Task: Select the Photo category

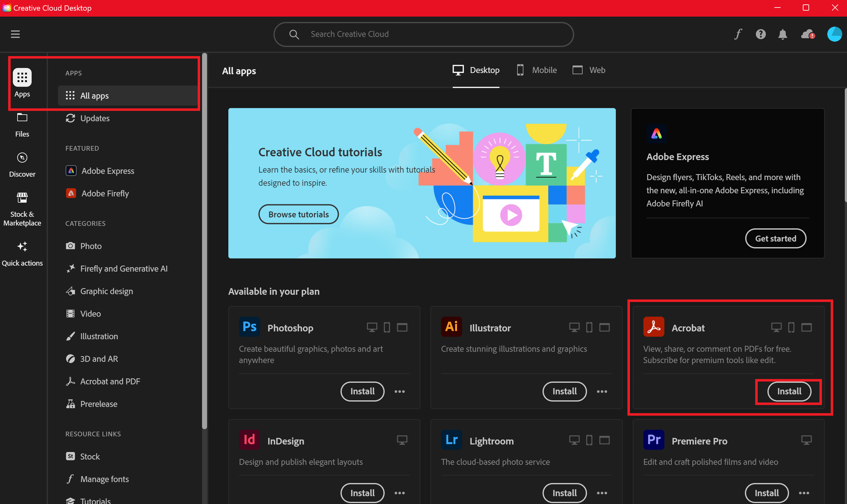Action: [x=84, y=246]
